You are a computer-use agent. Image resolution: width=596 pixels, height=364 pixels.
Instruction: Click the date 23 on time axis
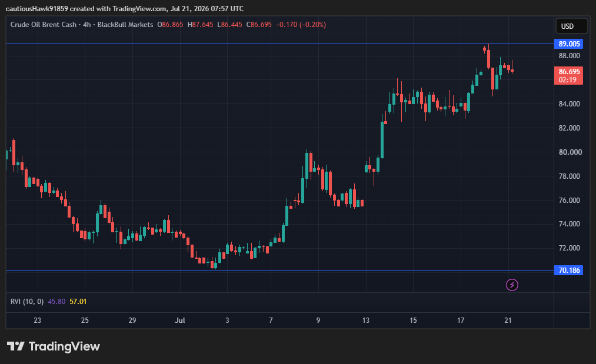37,320
